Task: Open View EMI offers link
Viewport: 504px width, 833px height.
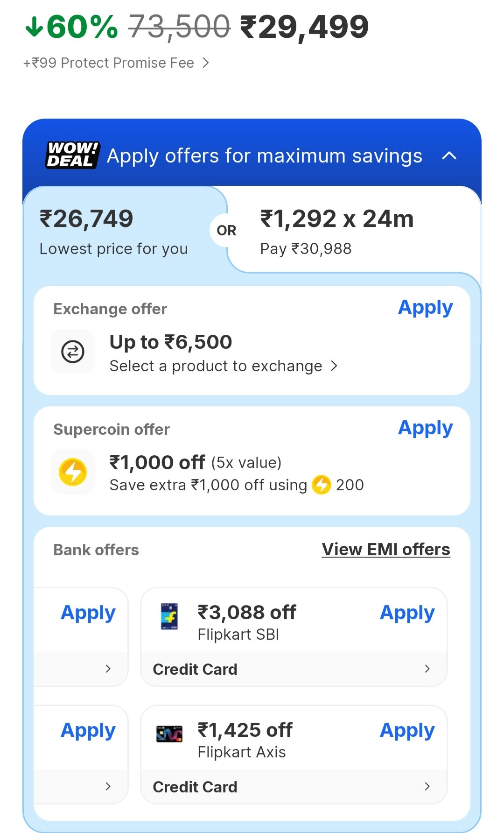Action: [386, 550]
